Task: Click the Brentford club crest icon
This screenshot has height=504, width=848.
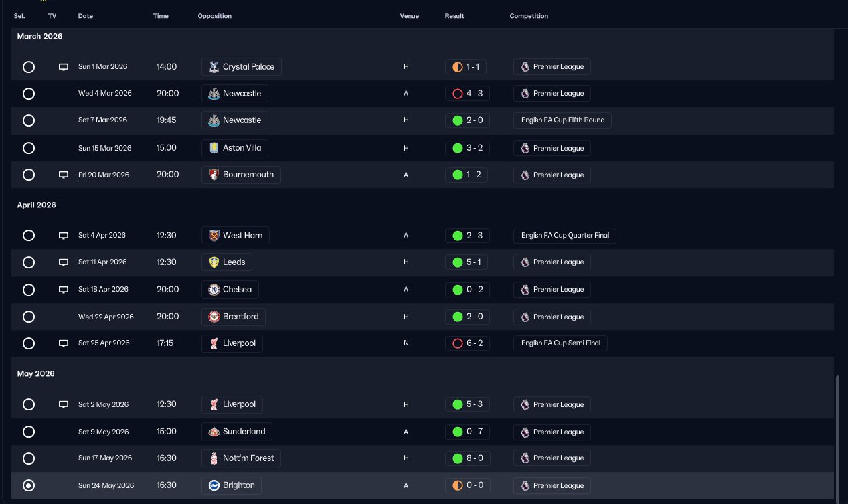Action: (214, 317)
